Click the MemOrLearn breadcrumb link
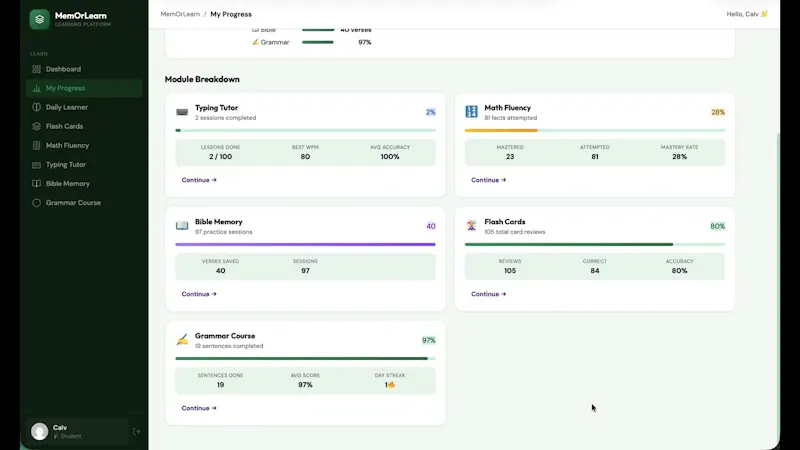 click(x=180, y=14)
